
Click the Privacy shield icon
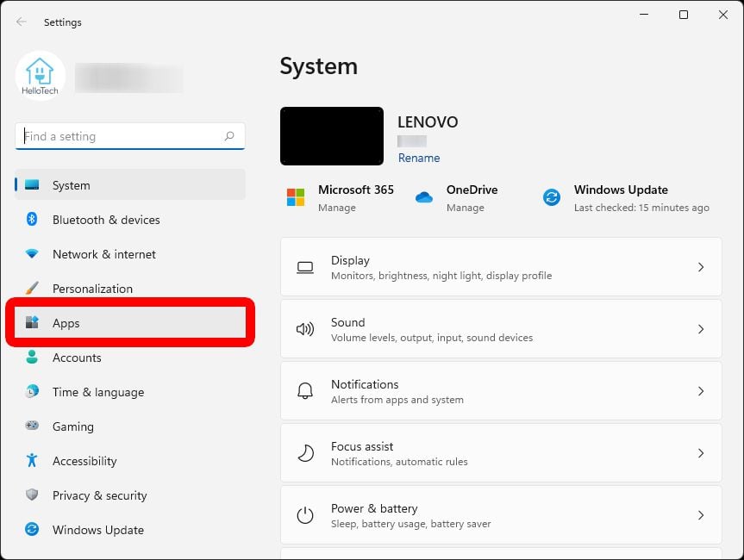tap(32, 495)
